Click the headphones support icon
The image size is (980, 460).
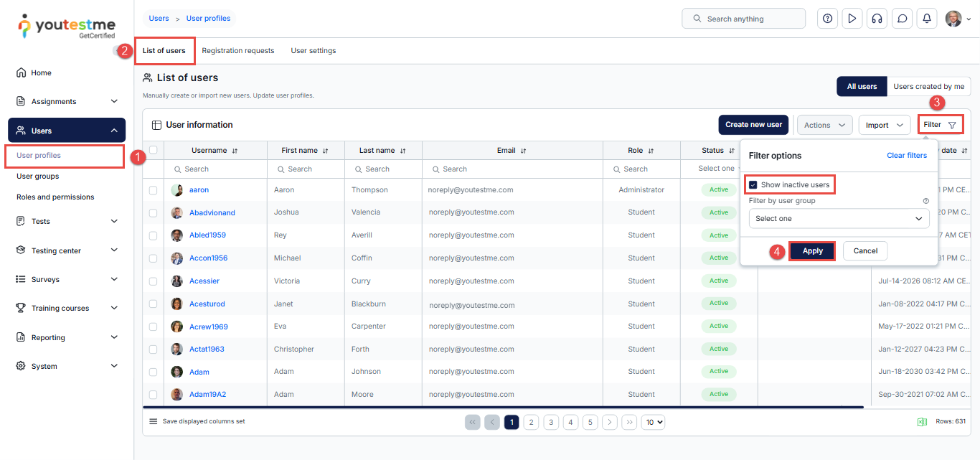(877, 19)
